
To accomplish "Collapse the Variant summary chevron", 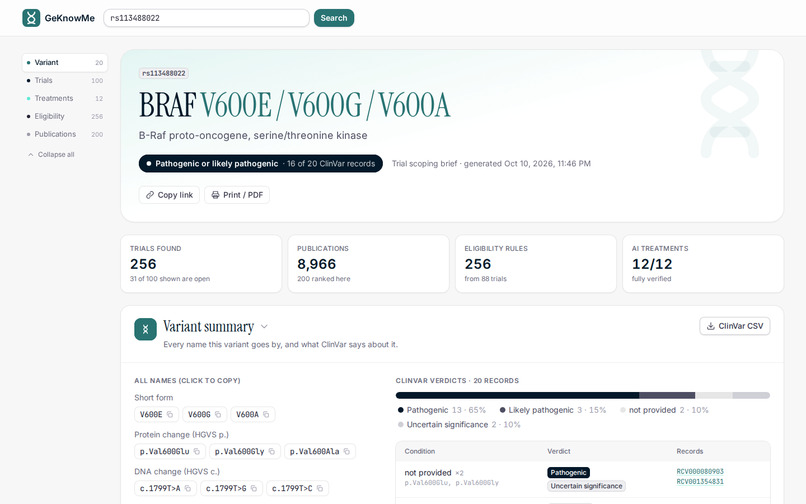I will click(264, 327).
